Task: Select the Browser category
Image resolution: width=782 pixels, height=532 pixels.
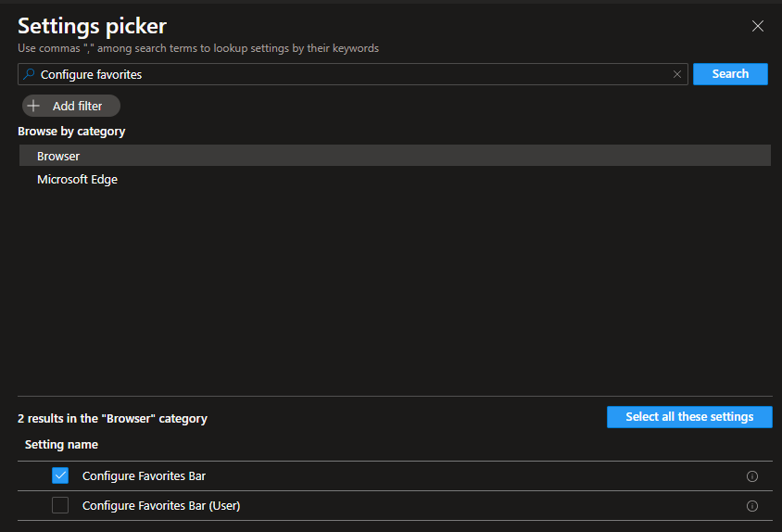Action: [395, 156]
